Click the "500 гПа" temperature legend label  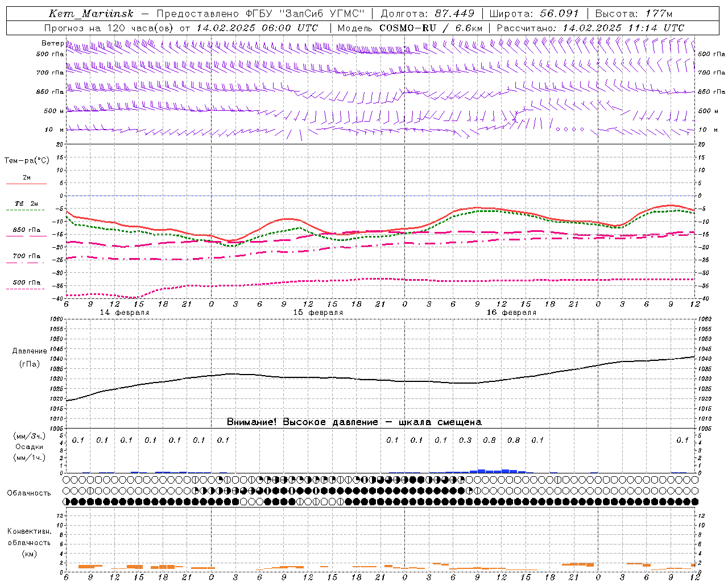[x=27, y=282]
